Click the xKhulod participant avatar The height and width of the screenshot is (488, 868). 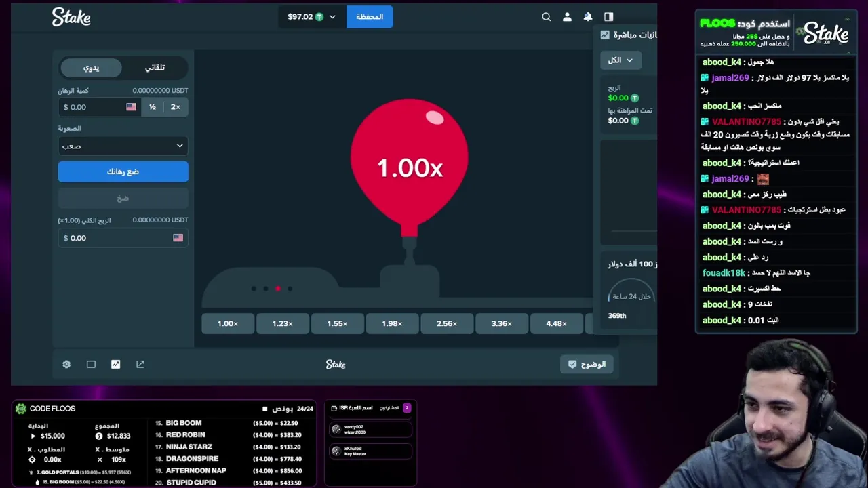coord(336,451)
